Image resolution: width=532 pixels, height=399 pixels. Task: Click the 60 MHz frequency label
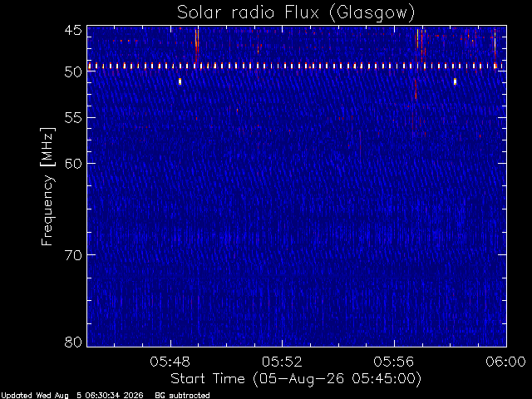tap(73, 164)
